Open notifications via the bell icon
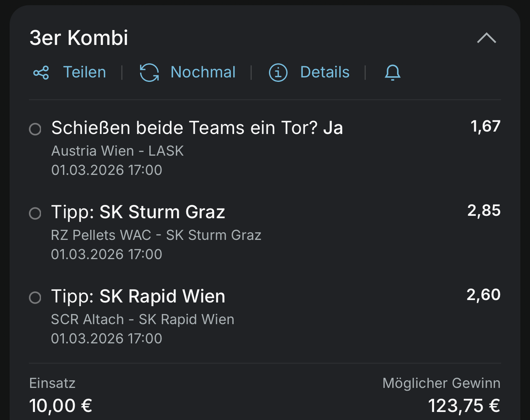The image size is (530, 420). (392, 73)
